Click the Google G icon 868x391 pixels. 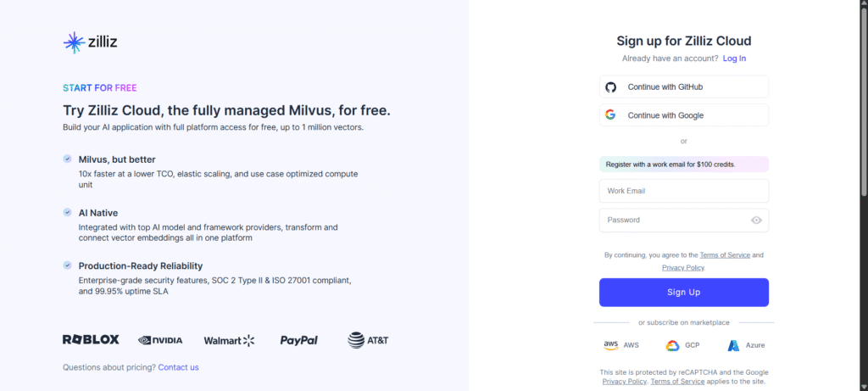pos(610,115)
